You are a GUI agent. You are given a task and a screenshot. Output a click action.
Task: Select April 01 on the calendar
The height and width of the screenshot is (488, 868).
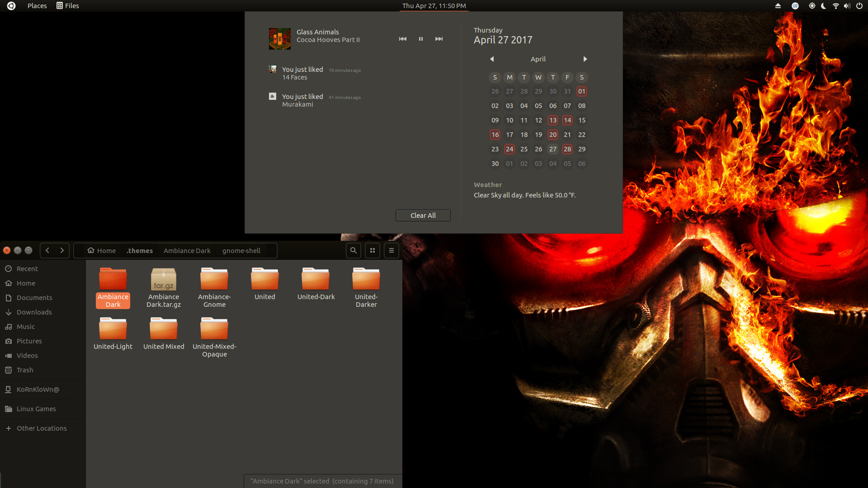(582, 91)
